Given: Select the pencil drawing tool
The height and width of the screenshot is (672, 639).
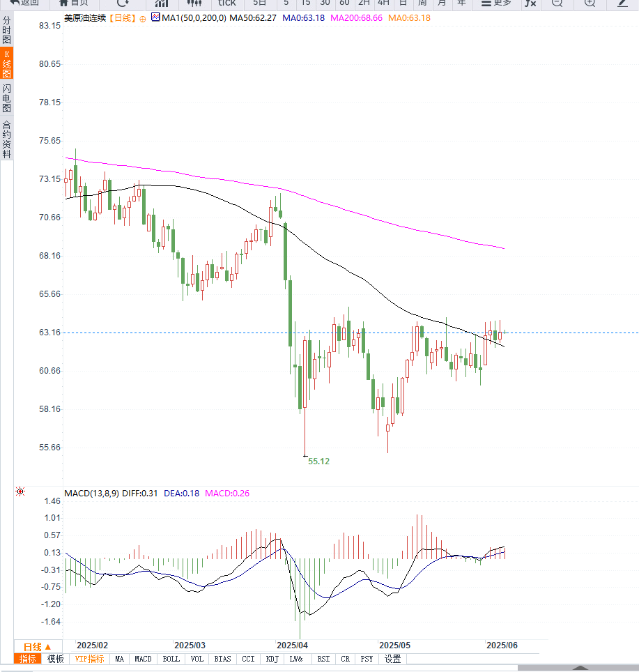Looking at the screenshot, I should (622, 3).
